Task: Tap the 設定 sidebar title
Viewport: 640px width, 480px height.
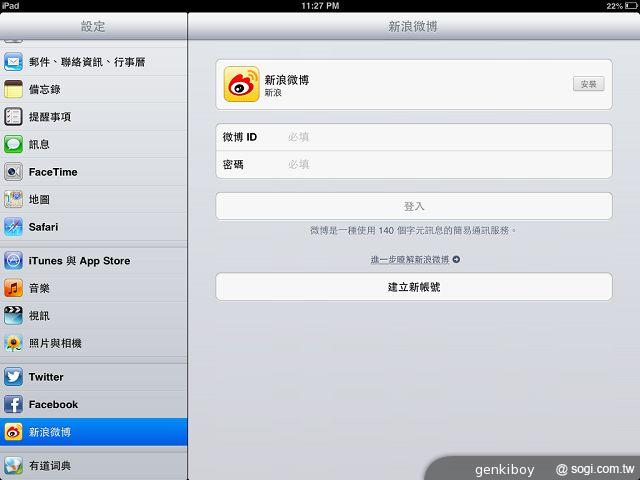Action: (x=93, y=27)
